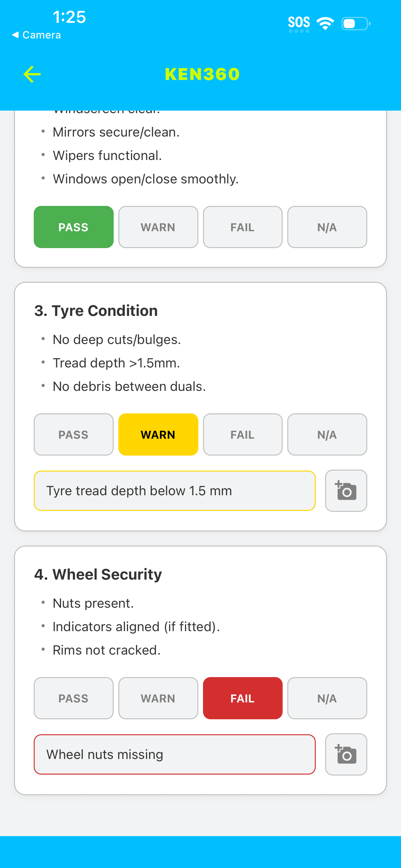Return to Camera app via breadcrumb
Viewport: 401px width, 868px height.
(36, 35)
